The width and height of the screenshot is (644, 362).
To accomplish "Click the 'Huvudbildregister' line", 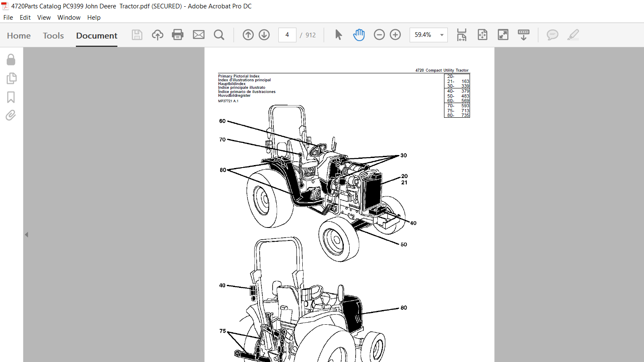I will (x=234, y=96).
